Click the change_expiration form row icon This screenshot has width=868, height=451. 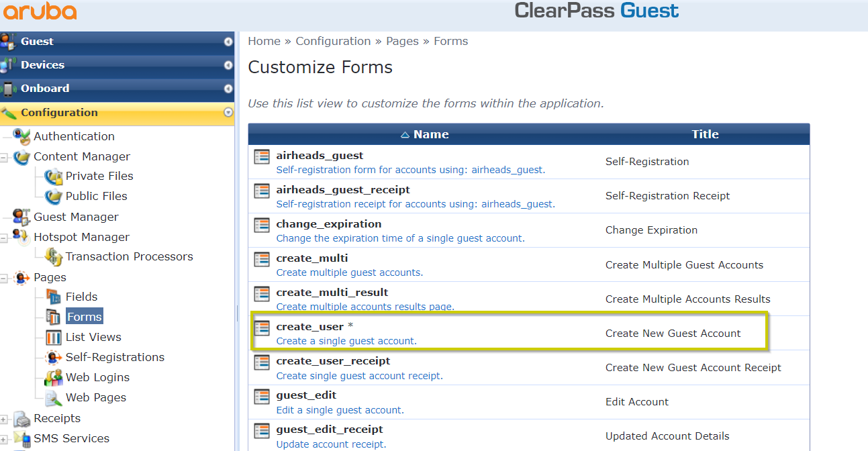tap(262, 225)
